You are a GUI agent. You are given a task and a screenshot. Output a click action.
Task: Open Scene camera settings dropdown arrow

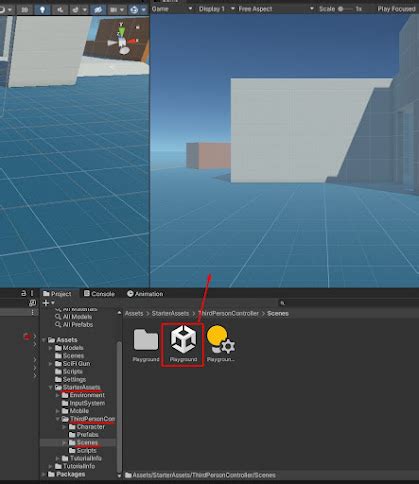pos(122,10)
